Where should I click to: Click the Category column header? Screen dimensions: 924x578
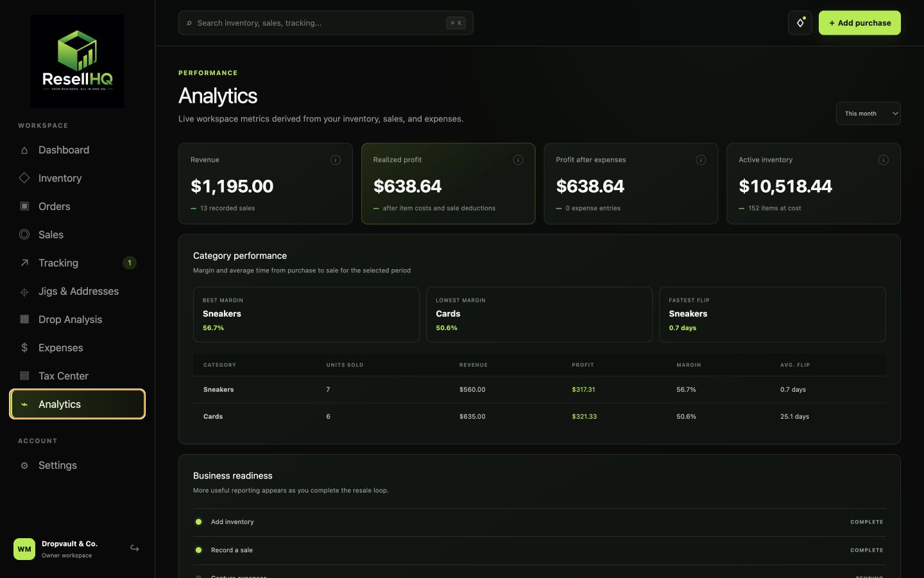[219, 365]
